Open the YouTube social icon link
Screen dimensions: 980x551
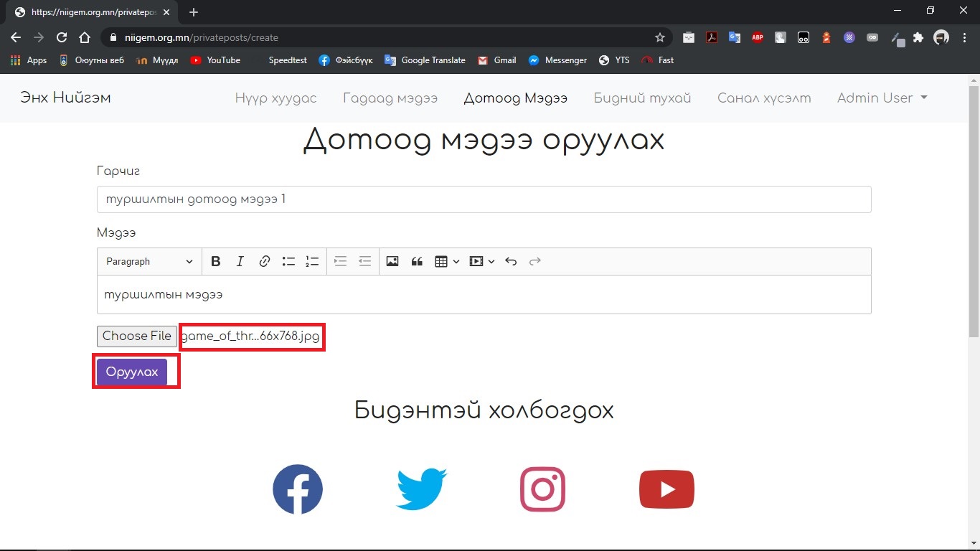[666, 489]
